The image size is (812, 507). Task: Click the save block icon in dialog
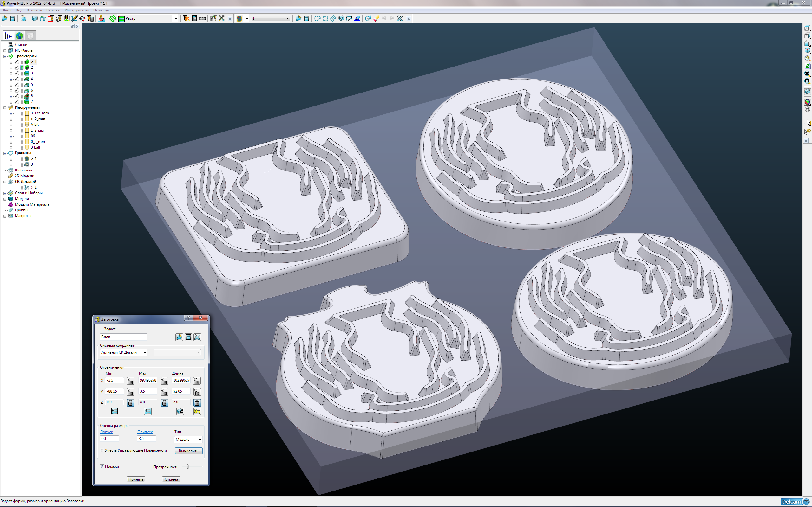click(x=188, y=337)
